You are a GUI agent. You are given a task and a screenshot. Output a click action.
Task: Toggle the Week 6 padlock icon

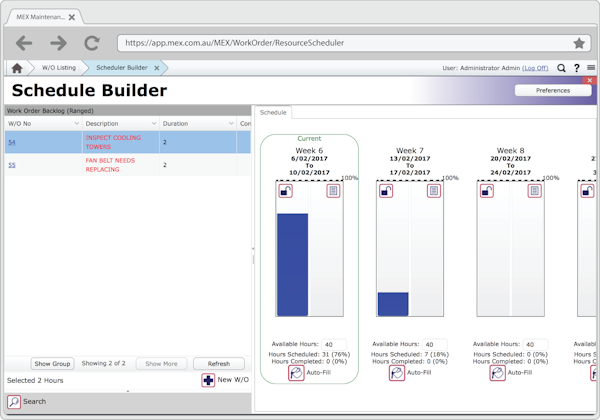(285, 190)
